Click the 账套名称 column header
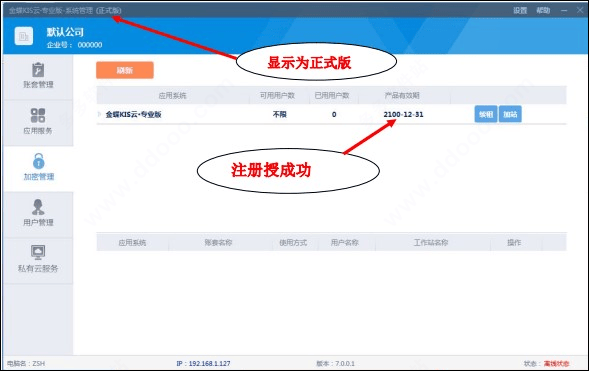 pos(218,243)
